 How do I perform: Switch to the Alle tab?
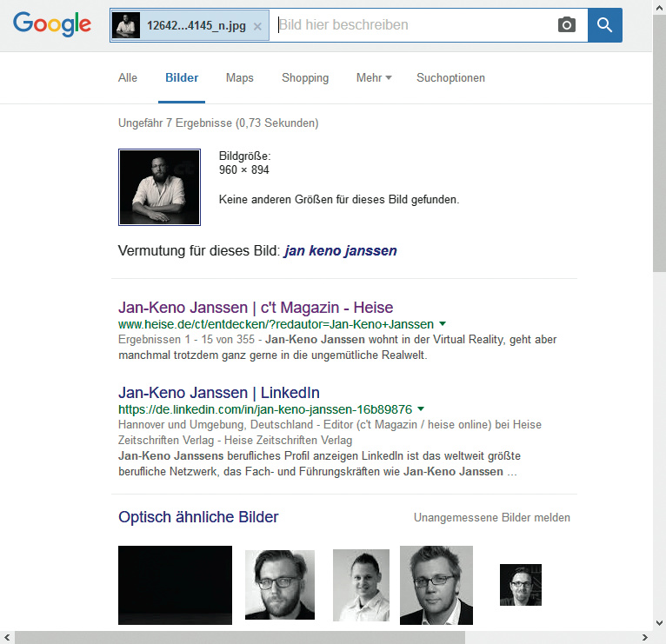(x=128, y=78)
